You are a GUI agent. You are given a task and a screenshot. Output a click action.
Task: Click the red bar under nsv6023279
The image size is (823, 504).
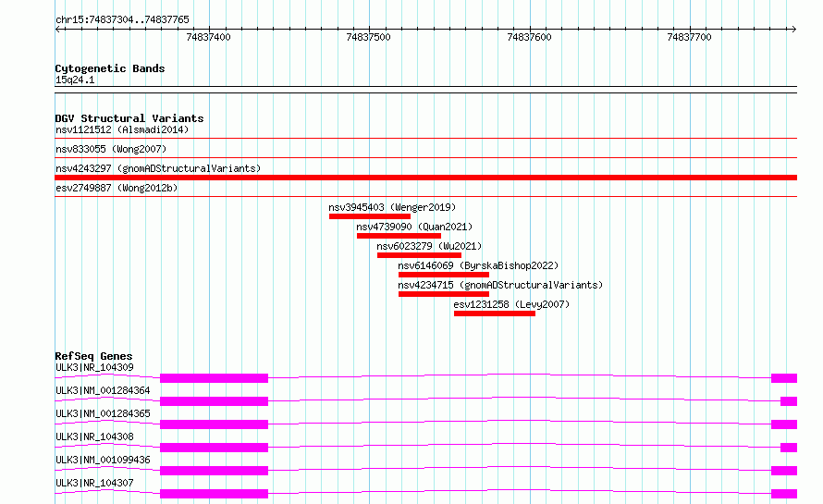pyautogui.click(x=419, y=255)
